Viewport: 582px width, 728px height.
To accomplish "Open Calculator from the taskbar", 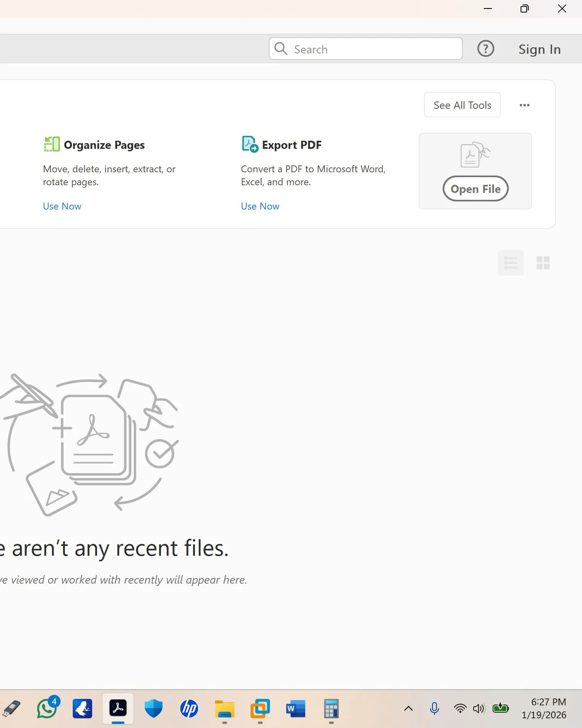I will (x=331, y=709).
